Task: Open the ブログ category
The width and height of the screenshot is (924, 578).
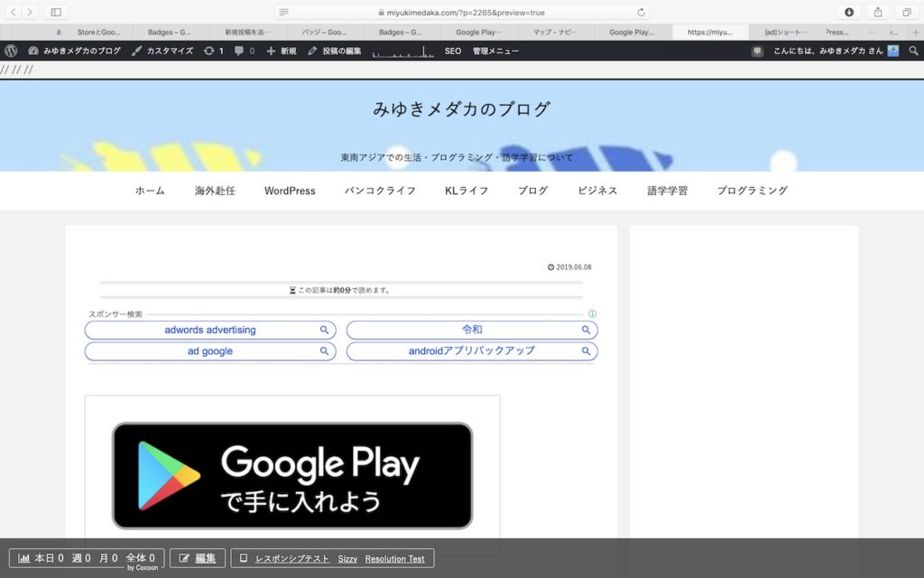Action: [532, 191]
